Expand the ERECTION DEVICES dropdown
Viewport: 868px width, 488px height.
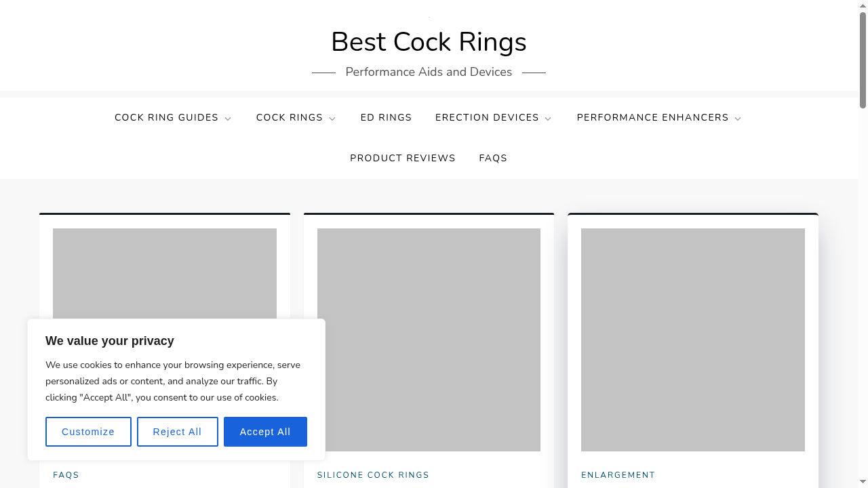point(488,117)
